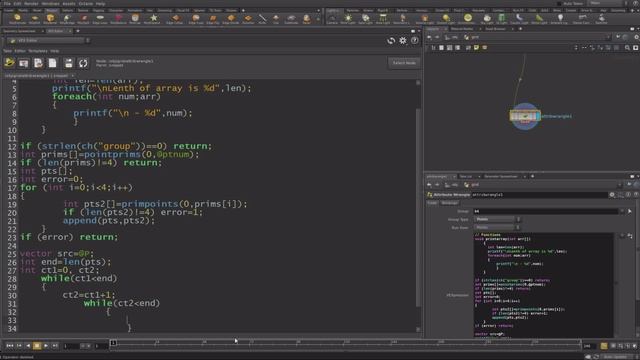The height and width of the screenshot is (360, 640).
Task: Open the Assets menu
Action: 69,3
